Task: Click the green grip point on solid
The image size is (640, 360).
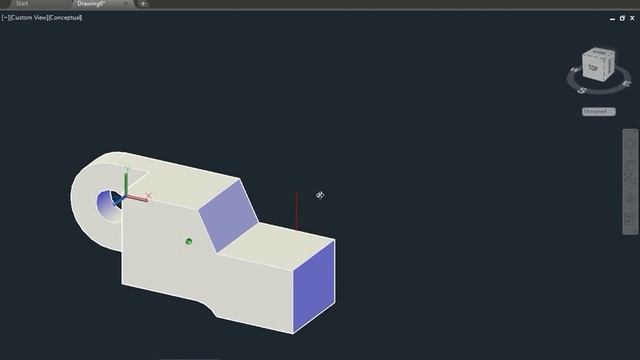Action: 189,242
